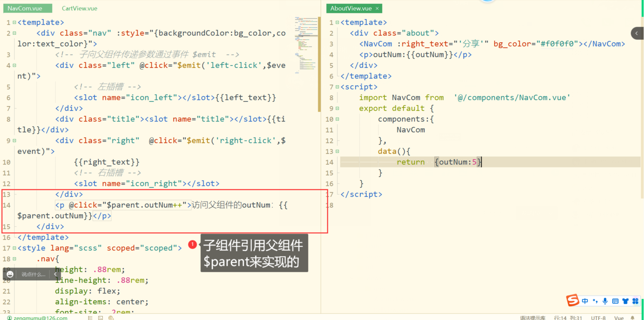Click the zengmumu@126.com account link
This screenshot has height=320, width=644.
click(x=40, y=318)
